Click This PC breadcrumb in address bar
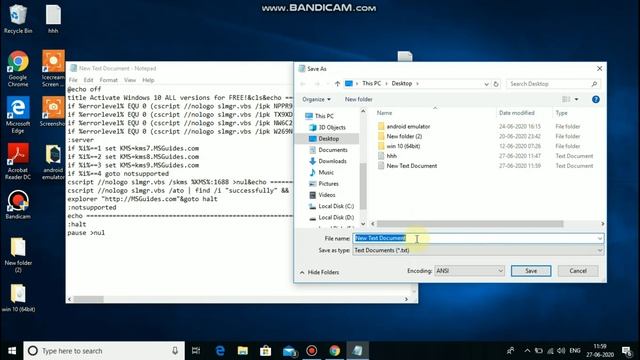The width and height of the screenshot is (640, 360). (371, 83)
